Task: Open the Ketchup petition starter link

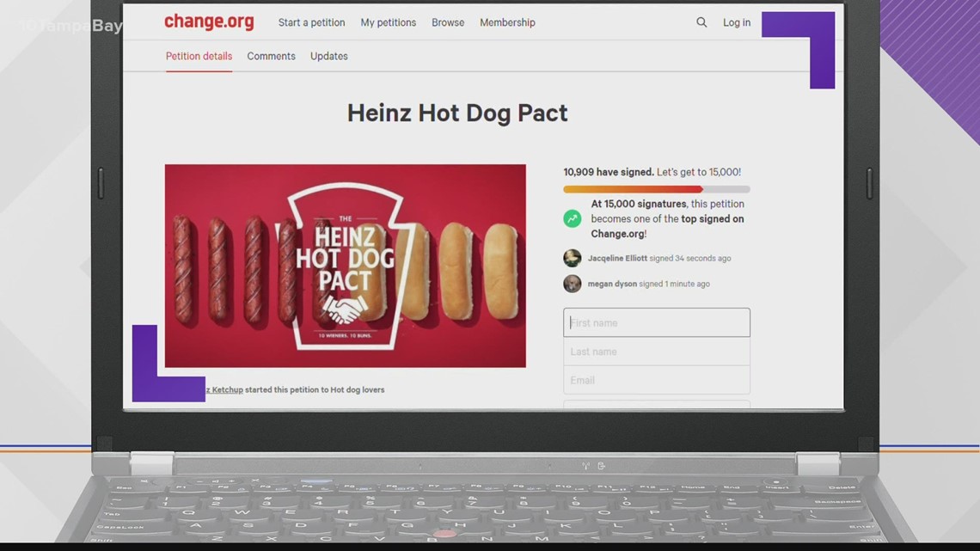Action: (224, 389)
